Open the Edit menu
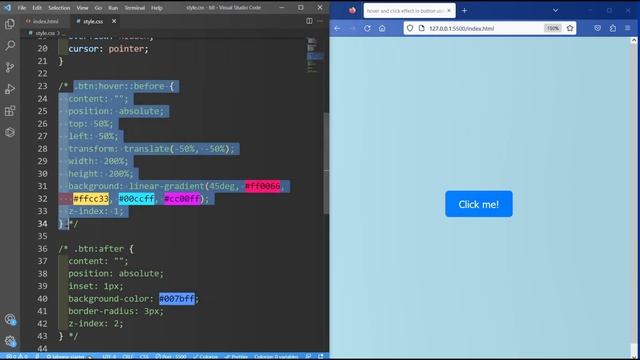This screenshot has height=360, width=640. click(37, 8)
